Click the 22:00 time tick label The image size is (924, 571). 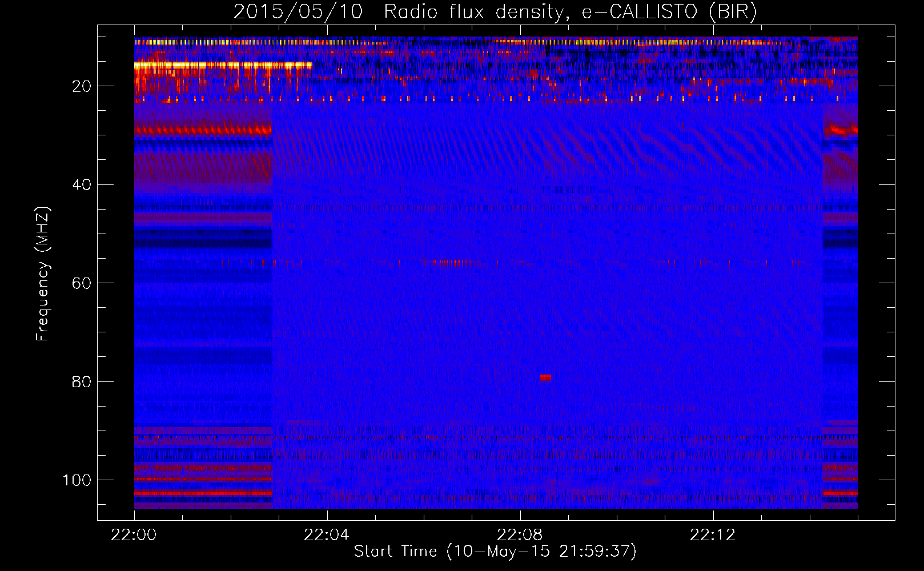click(x=134, y=534)
